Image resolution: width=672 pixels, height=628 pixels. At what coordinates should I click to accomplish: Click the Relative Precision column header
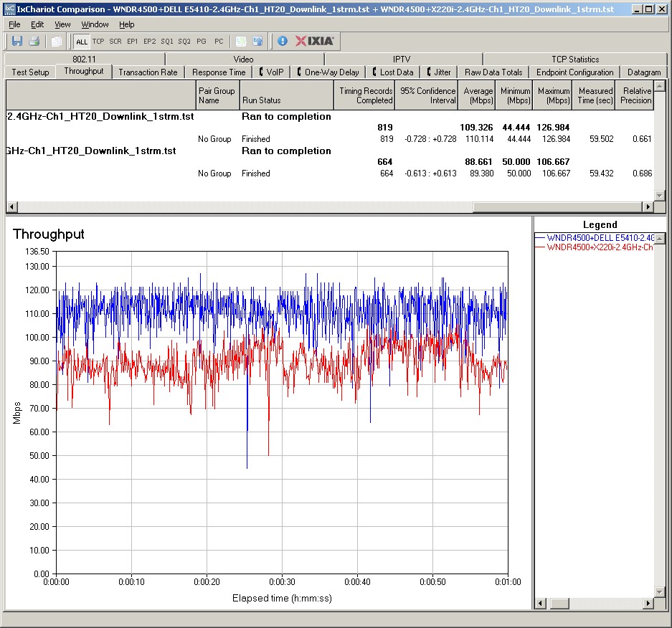[634, 95]
